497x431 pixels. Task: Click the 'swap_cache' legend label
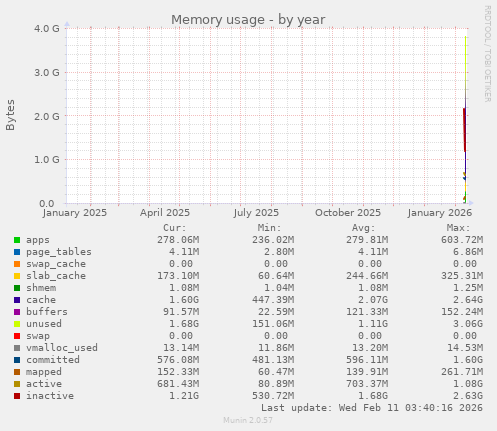click(56, 264)
